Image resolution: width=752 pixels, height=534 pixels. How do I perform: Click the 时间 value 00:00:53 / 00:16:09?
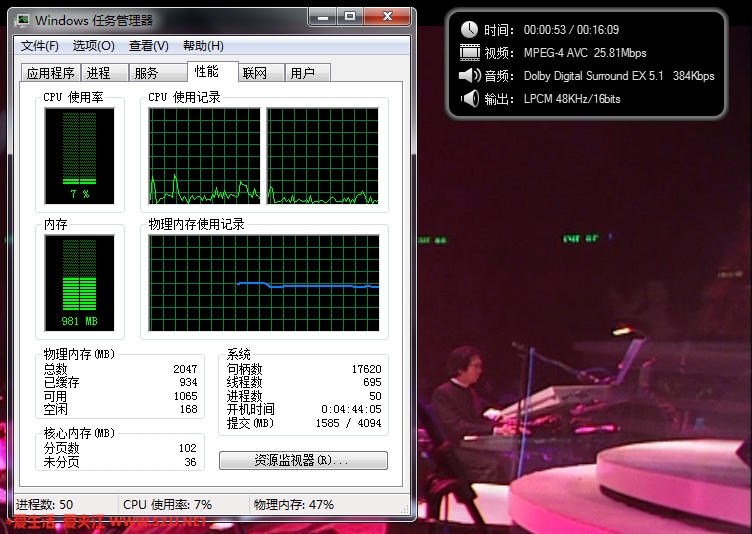pyautogui.click(x=571, y=30)
